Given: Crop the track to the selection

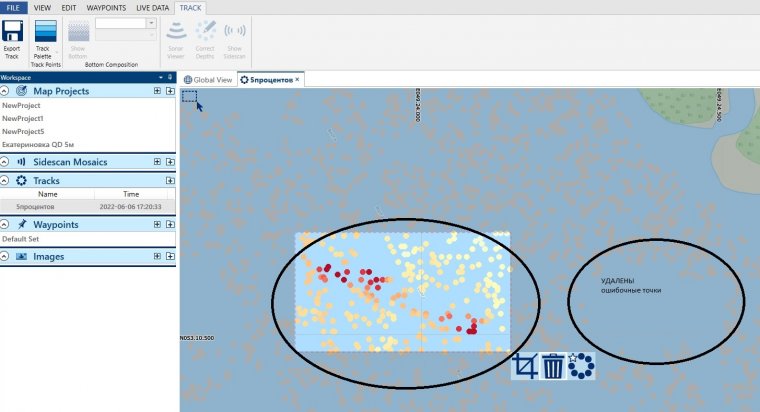Looking at the screenshot, I should [x=525, y=367].
